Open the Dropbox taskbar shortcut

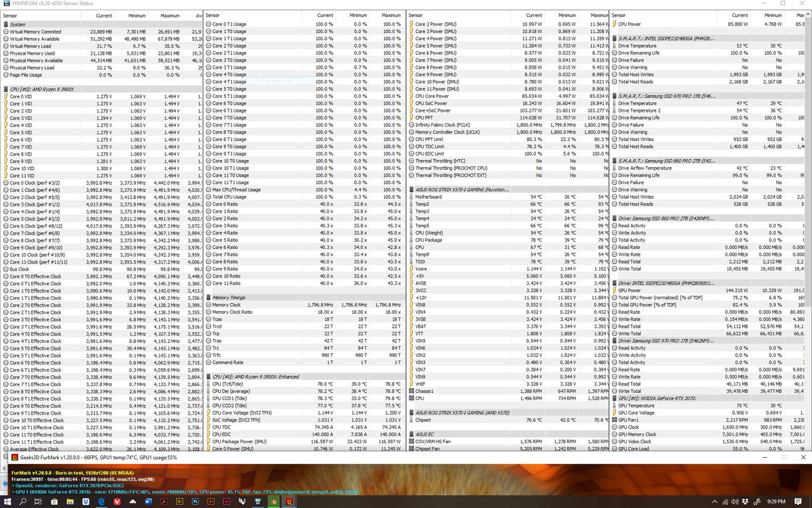[86, 502]
